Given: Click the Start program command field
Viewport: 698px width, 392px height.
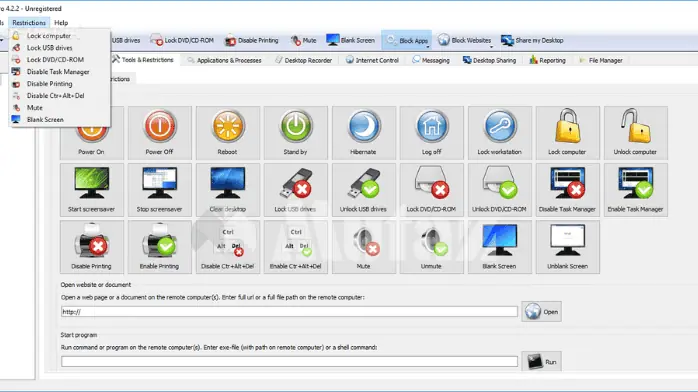Looking at the screenshot, I should 289,362.
